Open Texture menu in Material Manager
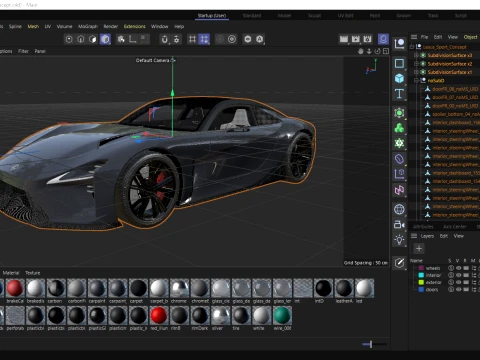The image size is (480, 360). pyautogui.click(x=33, y=273)
